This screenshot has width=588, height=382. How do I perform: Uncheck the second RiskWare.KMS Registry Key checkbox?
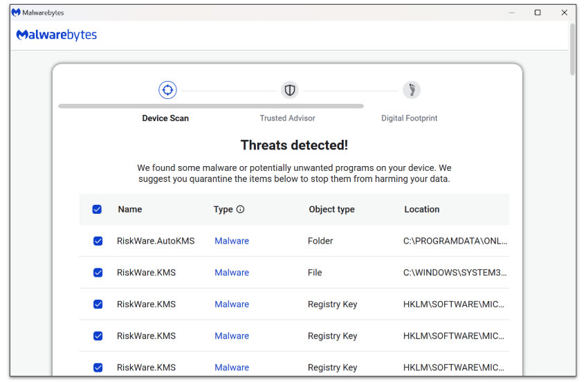click(98, 336)
